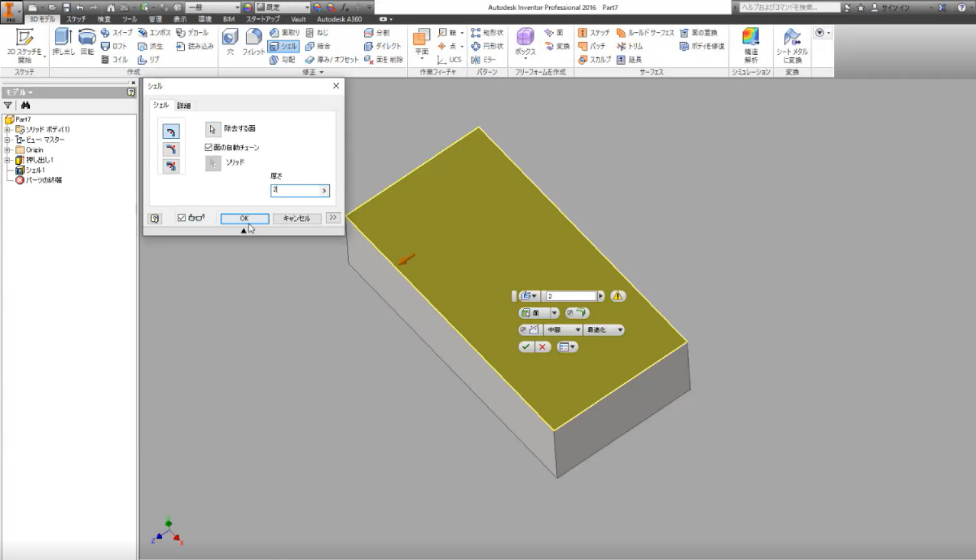Image resolution: width=976 pixels, height=560 pixels.
Task: Click シートメタルに変換 conversion icon
Action: click(791, 45)
